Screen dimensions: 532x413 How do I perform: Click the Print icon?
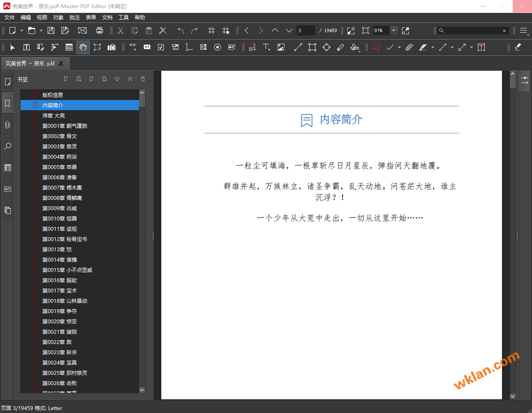100,30
